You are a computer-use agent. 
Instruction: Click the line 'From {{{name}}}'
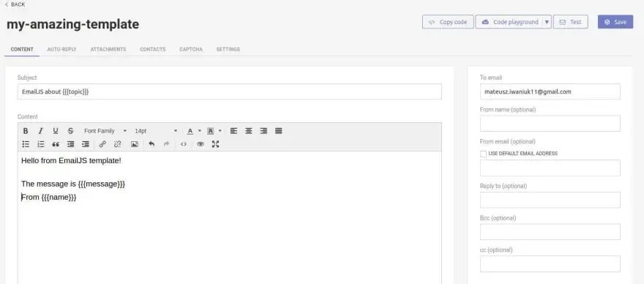coord(49,198)
